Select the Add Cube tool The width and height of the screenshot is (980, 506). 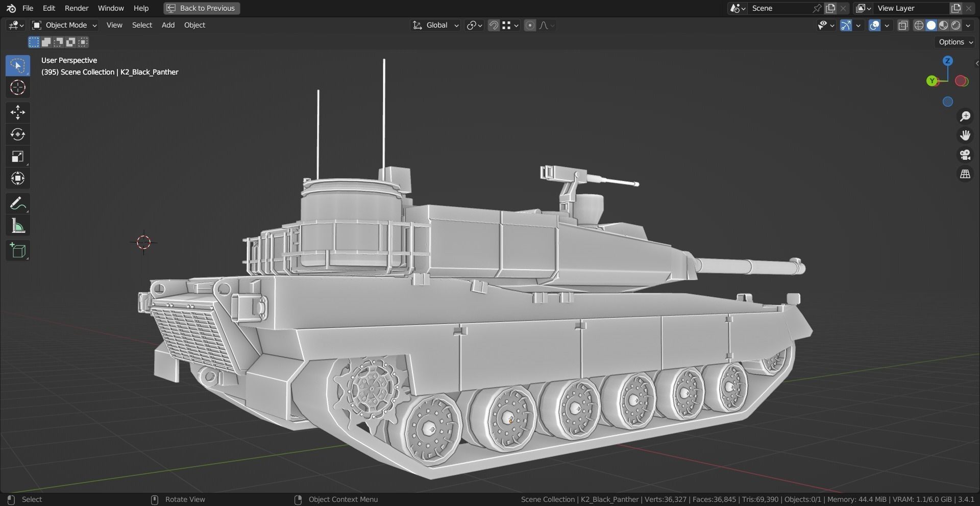(x=17, y=250)
